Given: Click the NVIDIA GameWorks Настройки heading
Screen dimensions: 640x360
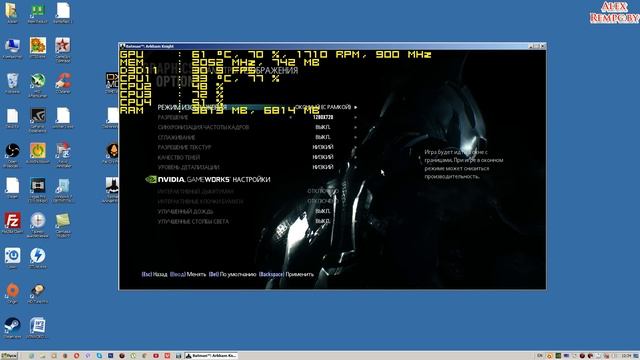Looking at the screenshot, I should pos(208,180).
